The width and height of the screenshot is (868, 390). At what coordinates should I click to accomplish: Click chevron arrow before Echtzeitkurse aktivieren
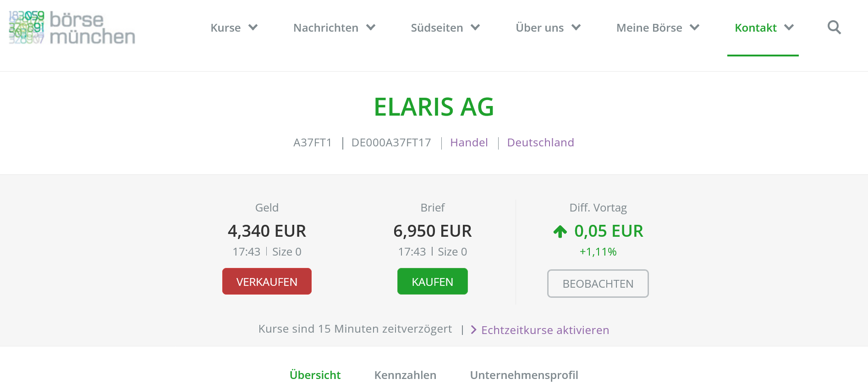point(473,330)
